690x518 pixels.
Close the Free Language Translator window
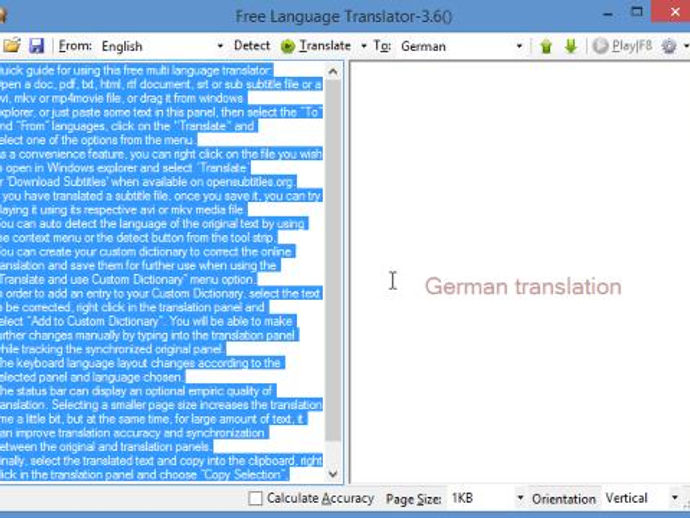click(x=675, y=12)
